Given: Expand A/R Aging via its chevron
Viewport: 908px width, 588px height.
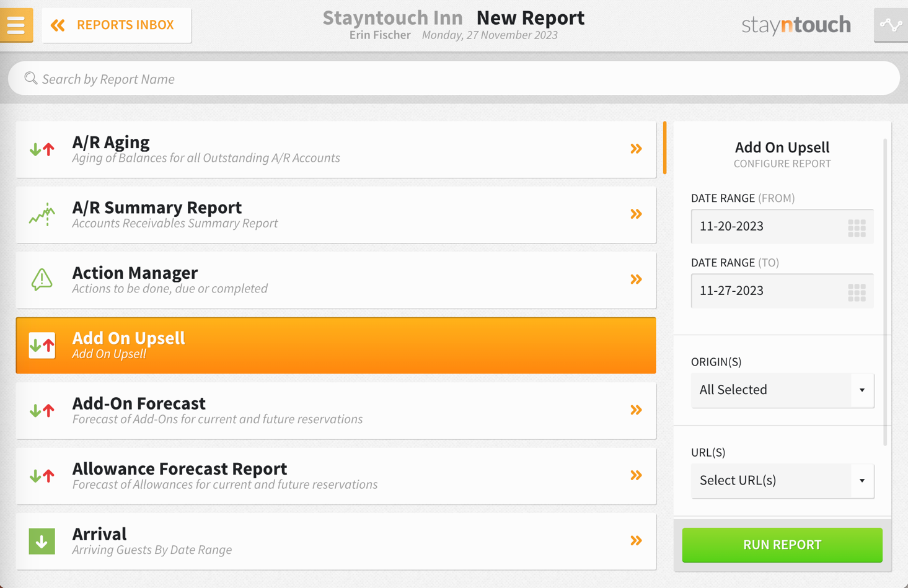Looking at the screenshot, I should 636,149.
